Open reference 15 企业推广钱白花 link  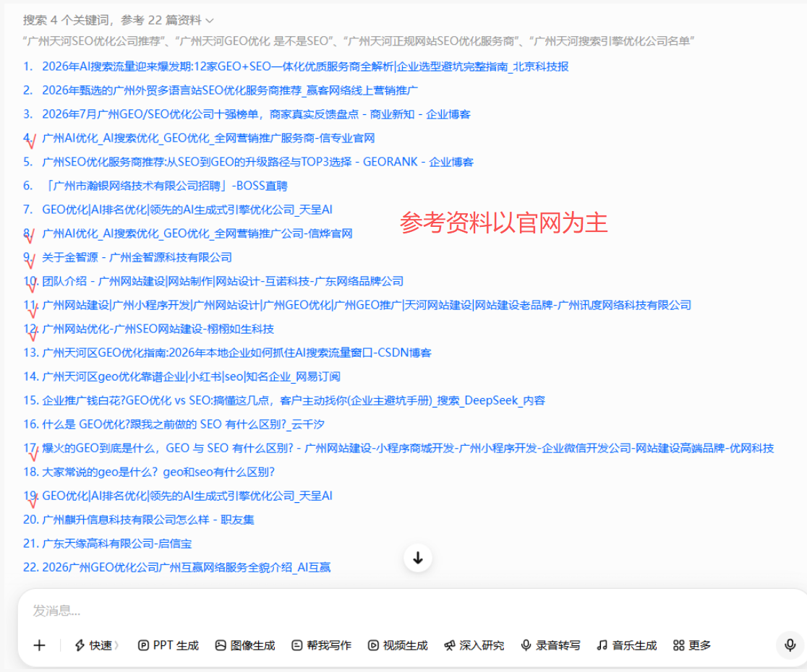(x=294, y=400)
